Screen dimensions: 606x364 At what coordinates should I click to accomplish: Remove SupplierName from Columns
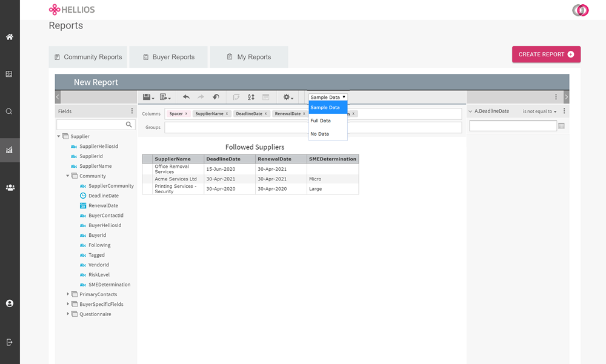[227, 114]
